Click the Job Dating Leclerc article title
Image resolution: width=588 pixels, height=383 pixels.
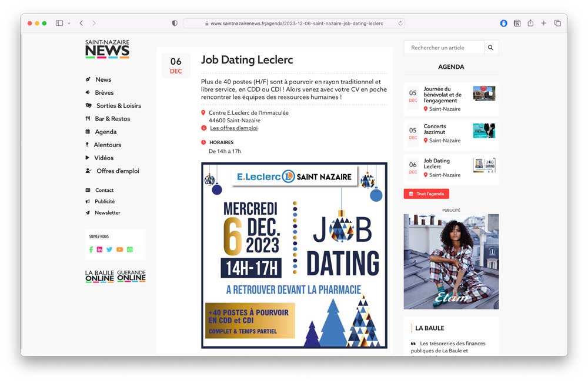(247, 59)
